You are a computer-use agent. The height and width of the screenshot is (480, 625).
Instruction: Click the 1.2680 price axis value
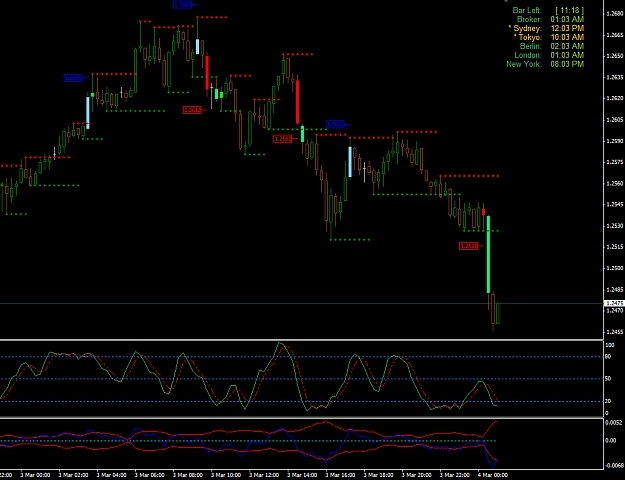(x=614, y=14)
